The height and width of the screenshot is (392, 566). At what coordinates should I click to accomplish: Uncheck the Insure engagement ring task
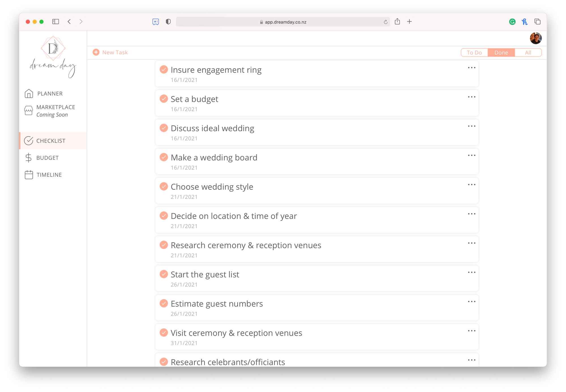coord(164,70)
